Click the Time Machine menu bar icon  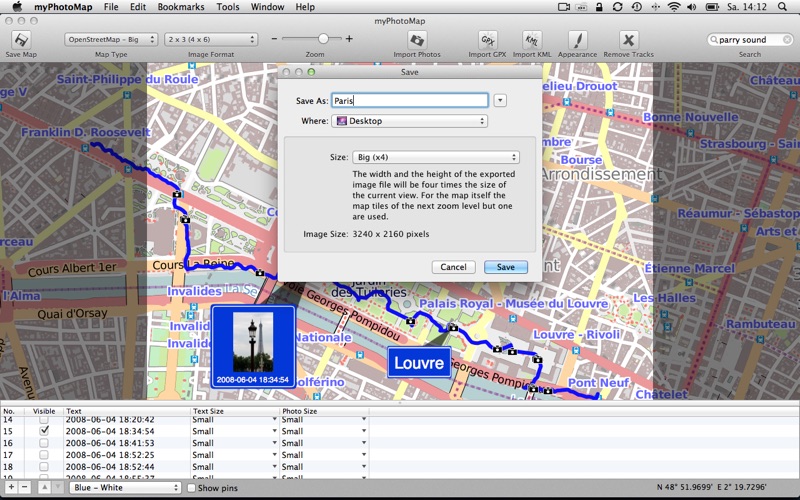pyautogui.click(x=636, y=7)
